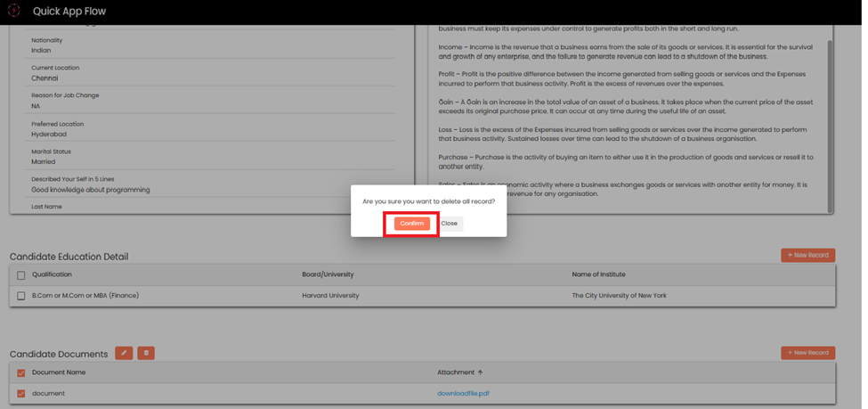
Task: Click the Board/University column header
Action: tap(328, 274)
